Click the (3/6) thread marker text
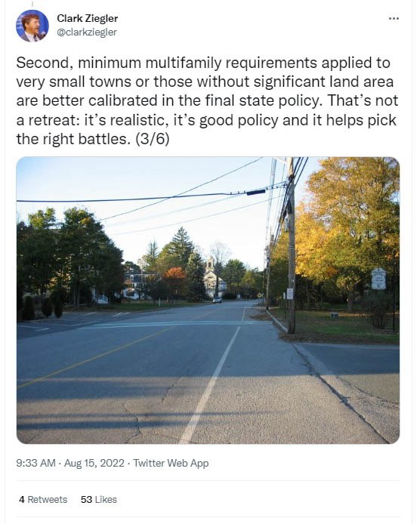Screen dimensions: 420x524 pos(153,139)
